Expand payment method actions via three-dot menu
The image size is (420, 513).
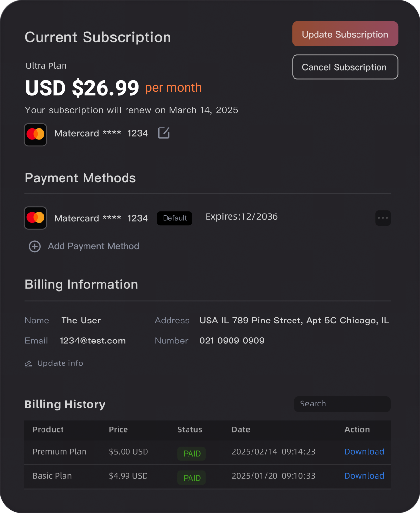coord(383,218)
